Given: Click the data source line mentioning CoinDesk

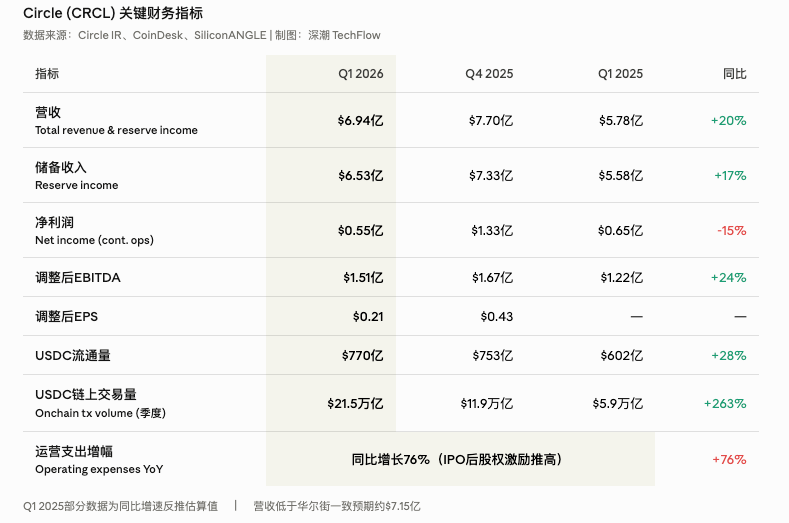Looking at the screenshot, I should [x=202, y=35].
